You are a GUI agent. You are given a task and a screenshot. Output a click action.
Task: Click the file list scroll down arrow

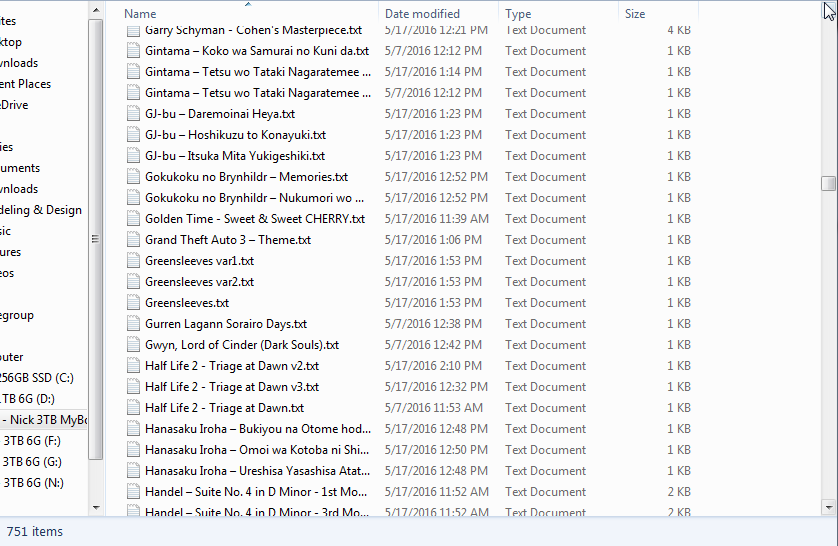pos(828,508)
